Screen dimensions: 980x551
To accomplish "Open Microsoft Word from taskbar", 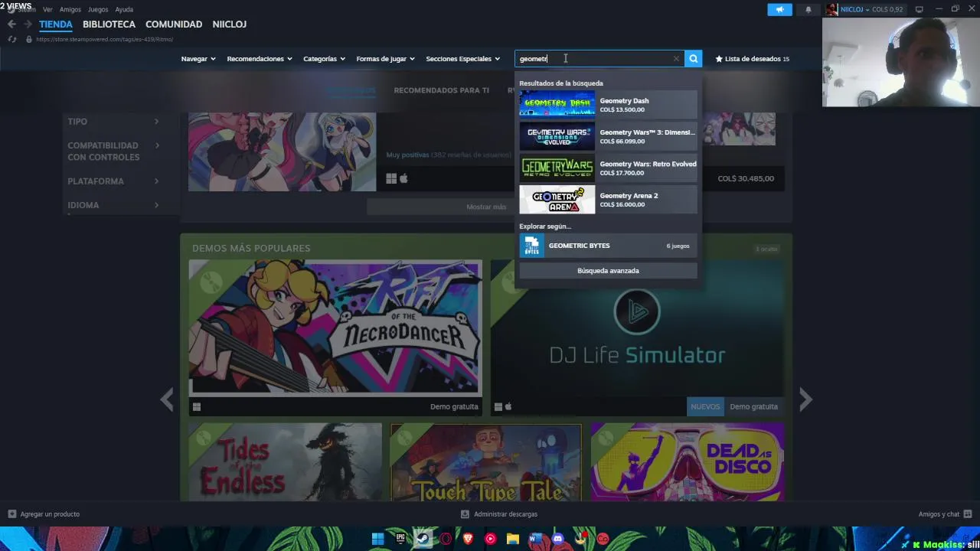I will tap(535, 539).
